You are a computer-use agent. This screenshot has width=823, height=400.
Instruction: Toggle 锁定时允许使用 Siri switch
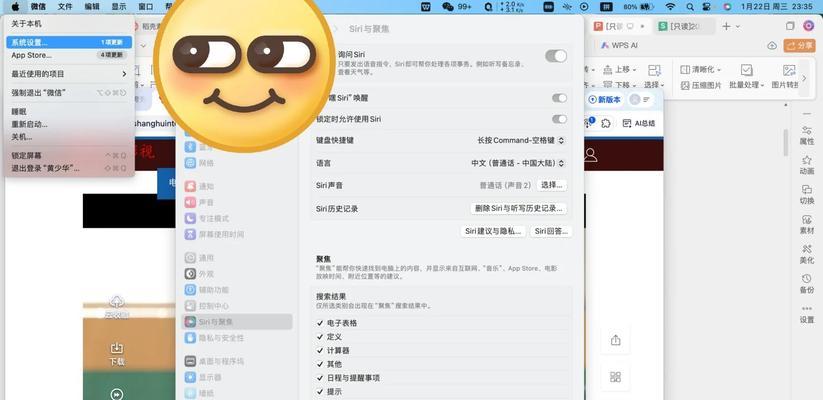click(x=560, y=119)
